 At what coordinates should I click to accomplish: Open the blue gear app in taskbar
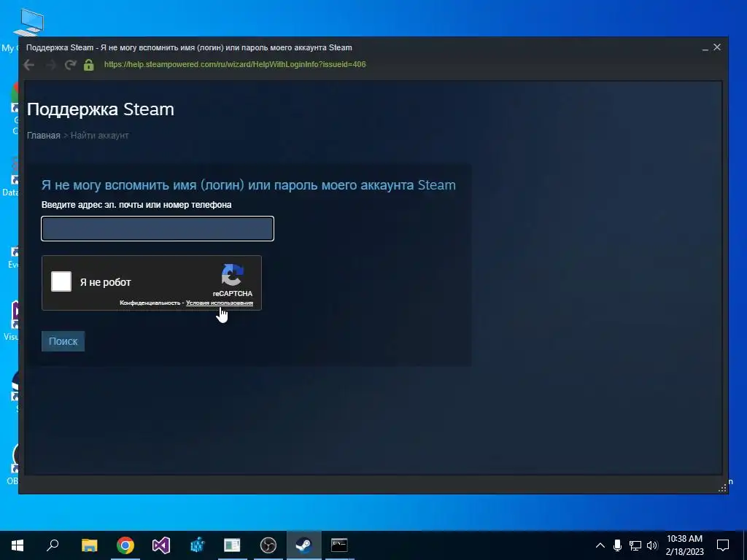click(197, 545)
